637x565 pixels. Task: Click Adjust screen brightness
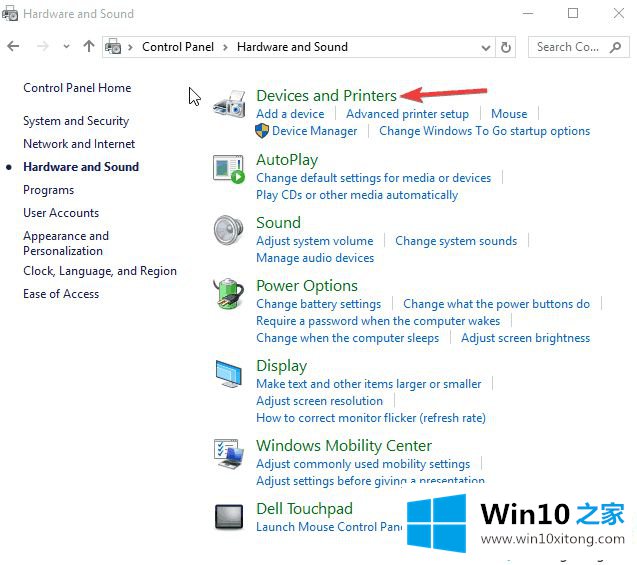[525, 338]
